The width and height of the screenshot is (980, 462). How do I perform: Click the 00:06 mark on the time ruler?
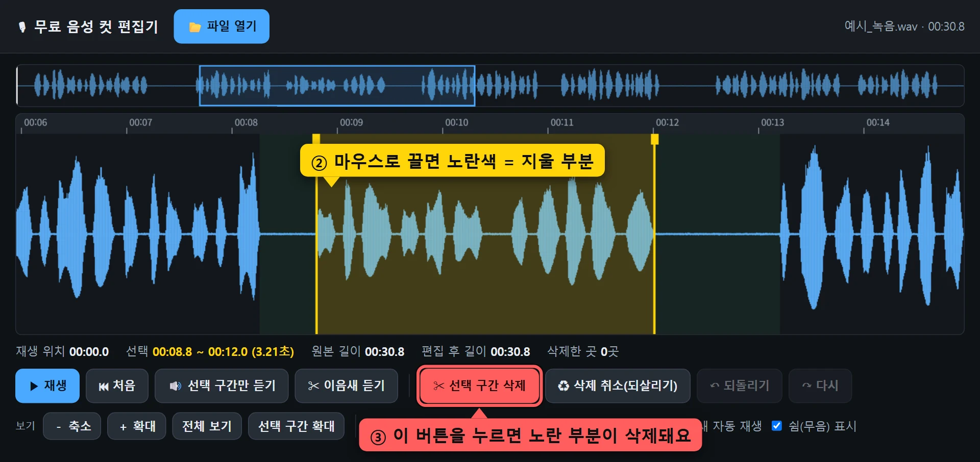[x=35, y=122]
